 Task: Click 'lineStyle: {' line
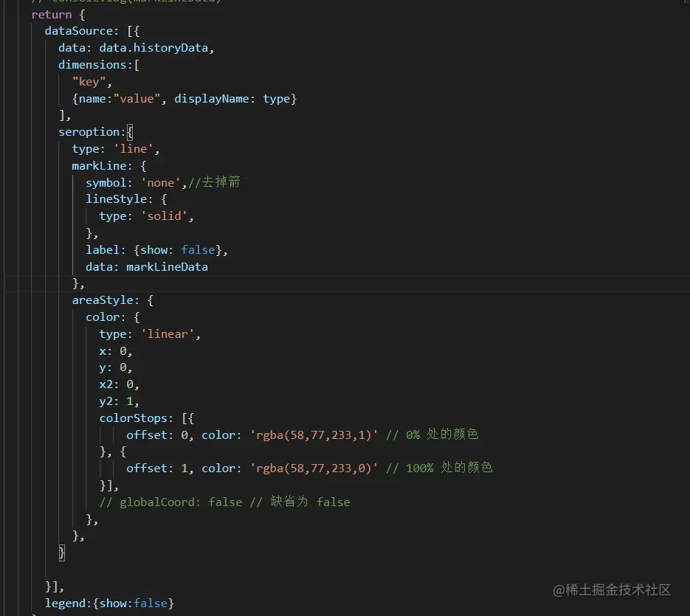coord(126,199)
